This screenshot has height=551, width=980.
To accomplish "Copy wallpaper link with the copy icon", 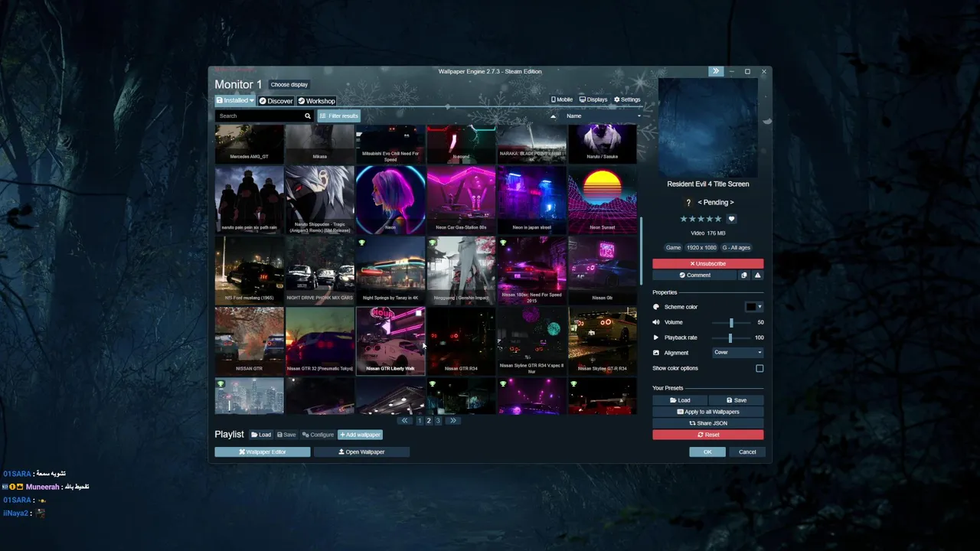I will (x=744, y=275).
